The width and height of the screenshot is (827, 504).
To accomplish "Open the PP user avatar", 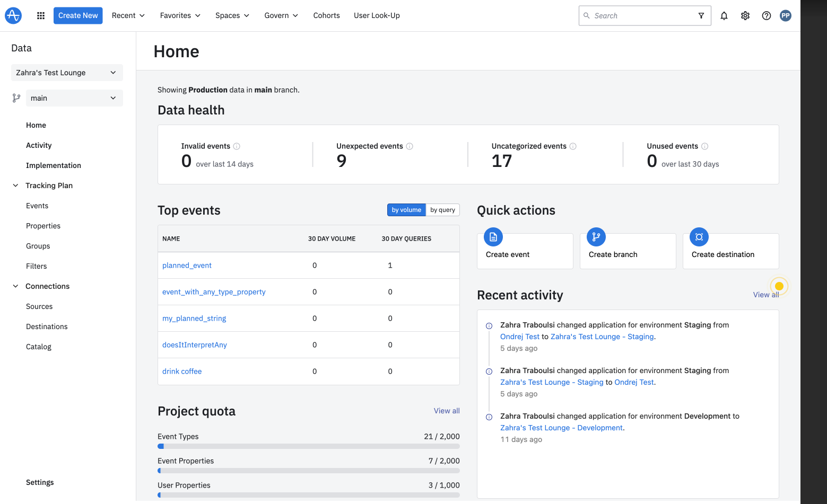I will pos(786,16).
